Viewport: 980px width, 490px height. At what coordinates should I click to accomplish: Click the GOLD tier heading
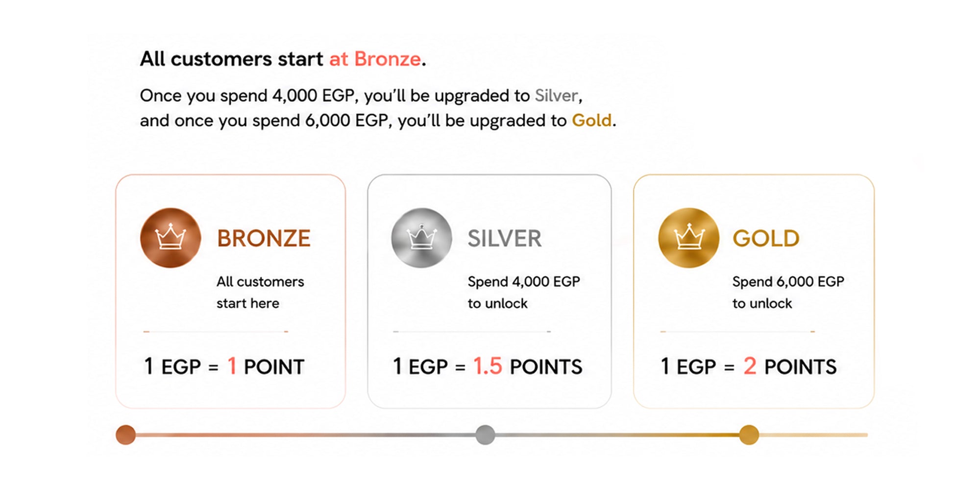pos(766,239)
